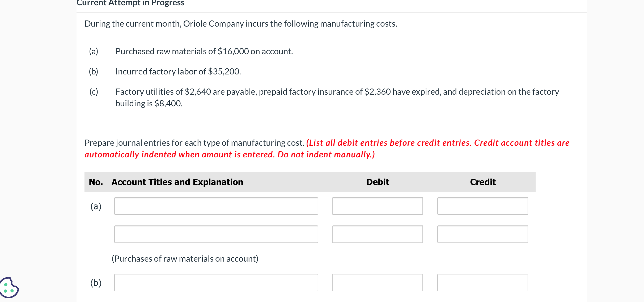Click the No. column header
The image size is (644, 302).
pyautogui.click(x=96, y=182)
